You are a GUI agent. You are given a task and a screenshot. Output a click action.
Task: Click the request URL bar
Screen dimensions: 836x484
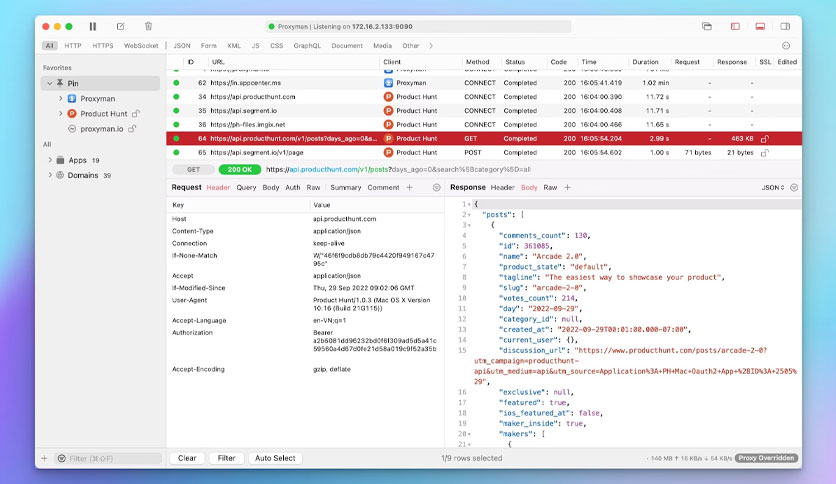(398, 170)
